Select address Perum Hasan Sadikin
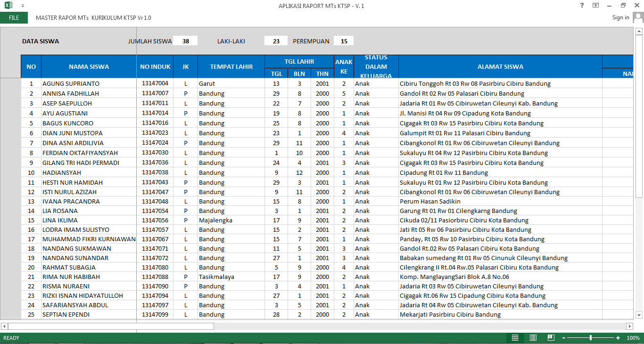The image size is (644, 344). pyautogui.click(x=500, y=201)
